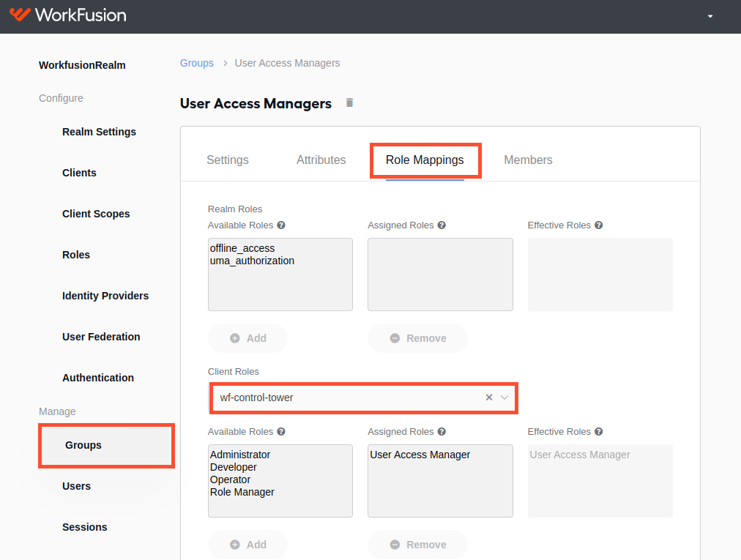Open Users in the sidebar

coord(77,486)
